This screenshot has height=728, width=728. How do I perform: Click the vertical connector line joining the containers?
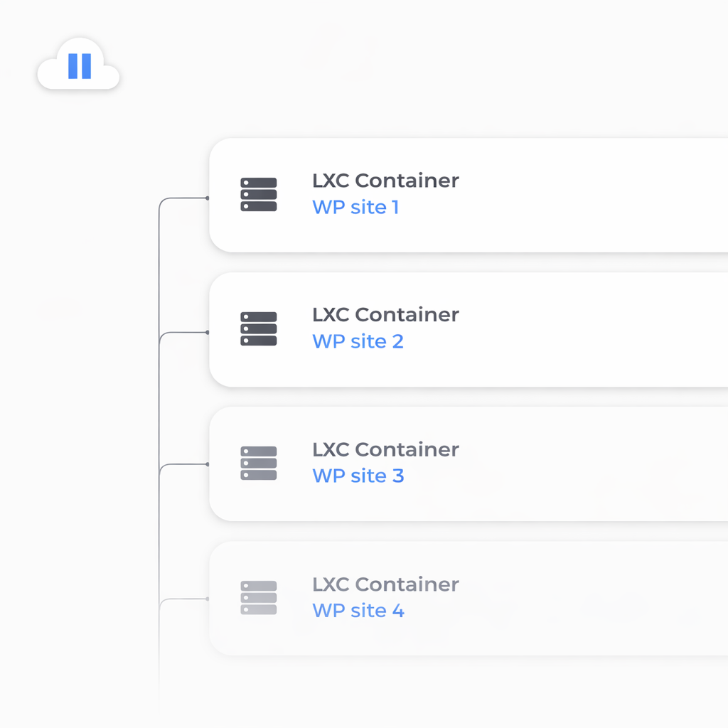[159, 398]
